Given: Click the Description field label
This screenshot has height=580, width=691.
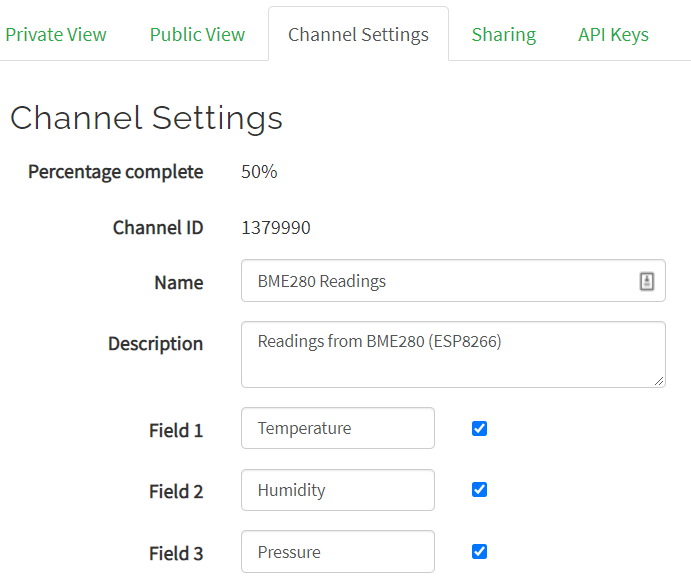Looking at the screenshot, I should coord(155,344).
